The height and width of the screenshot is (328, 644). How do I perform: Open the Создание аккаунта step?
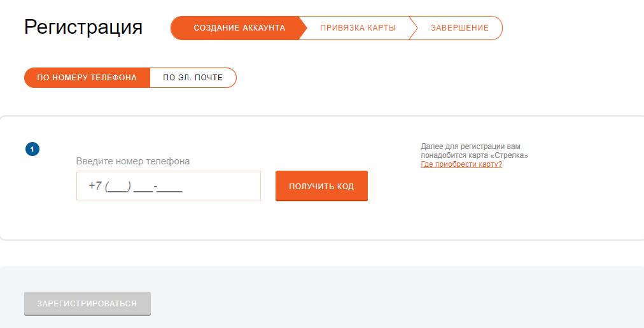coord(239,28)
